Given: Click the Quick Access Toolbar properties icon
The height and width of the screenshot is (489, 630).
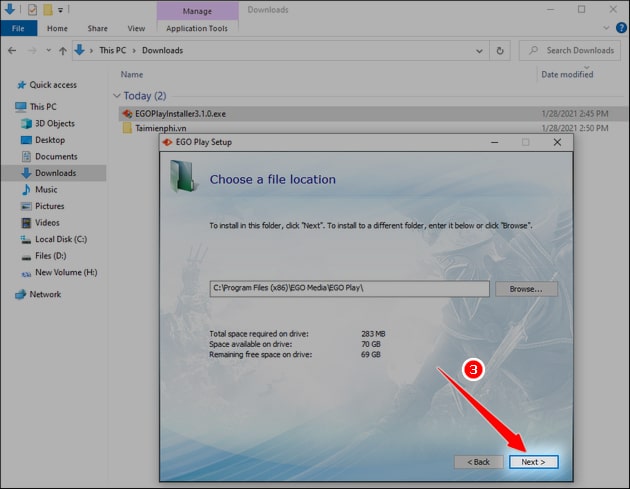Looking at the screenshot, I should coord(32,9).
